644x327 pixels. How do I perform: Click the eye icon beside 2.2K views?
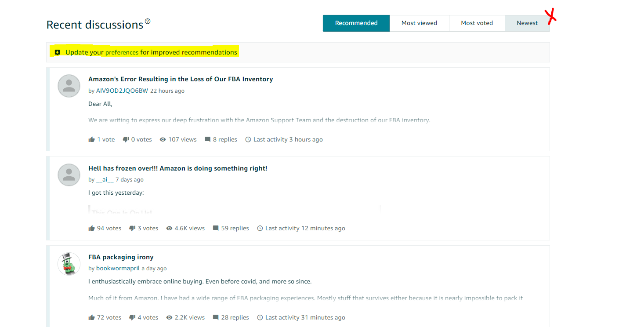click(169, 318)
